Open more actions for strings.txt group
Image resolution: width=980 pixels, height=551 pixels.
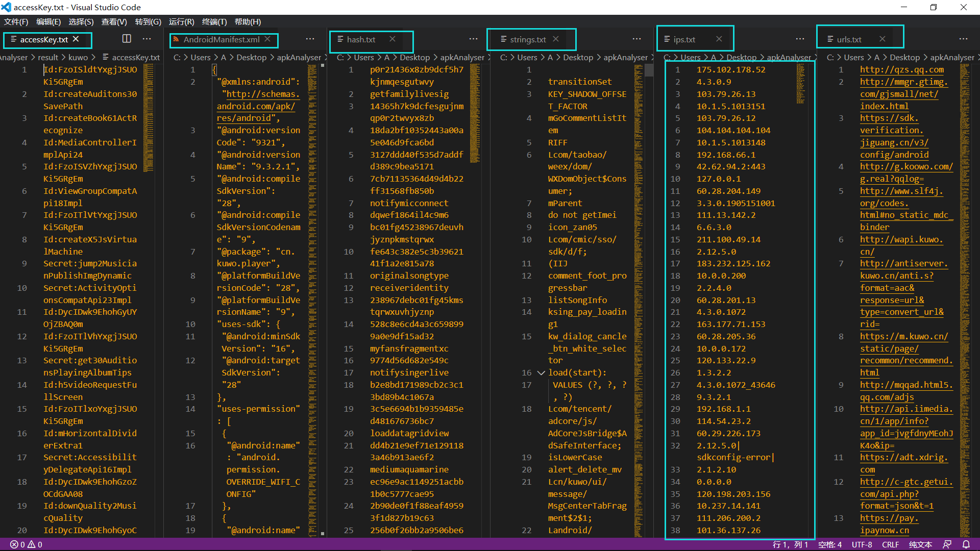637,39
